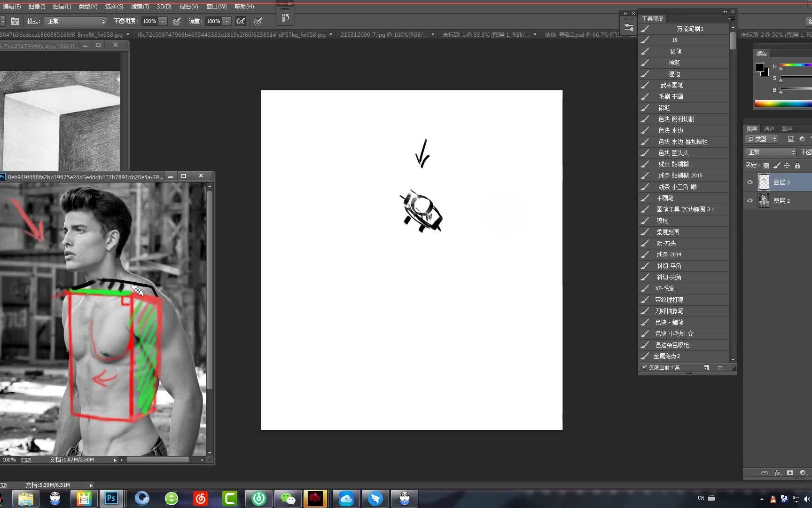This screenshot has width=812, height=508.
Task: Select 色块 - 蜡笔 brush preset
Action: coord(684,322)
